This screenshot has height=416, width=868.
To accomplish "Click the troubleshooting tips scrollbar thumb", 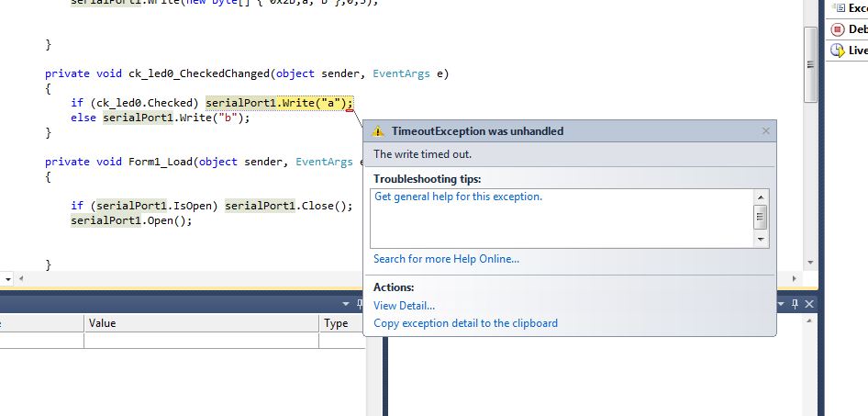I will pyautogui.click(x=761, y=217).
